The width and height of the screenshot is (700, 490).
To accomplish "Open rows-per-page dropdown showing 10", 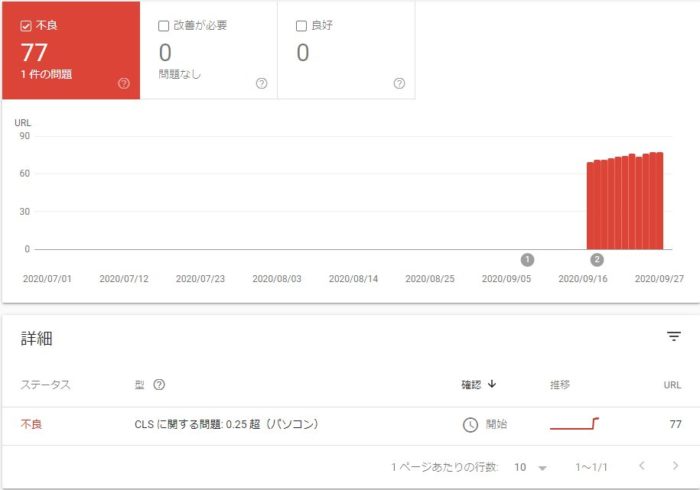I will [530, 467].
